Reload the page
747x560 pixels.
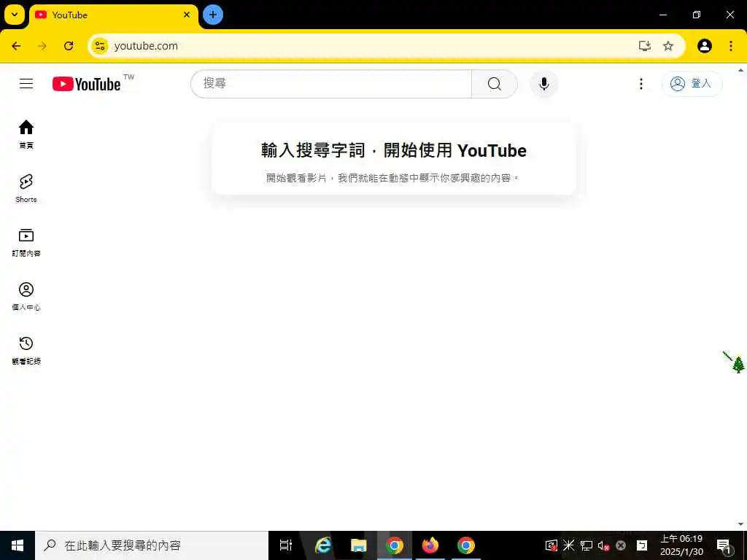pyautogui.click(x=69, y=46)
